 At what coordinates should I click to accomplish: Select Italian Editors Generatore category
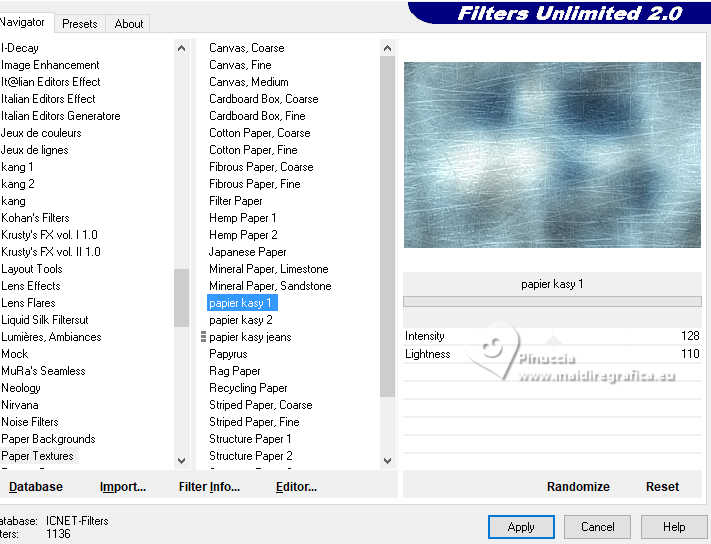coord(61,116)
